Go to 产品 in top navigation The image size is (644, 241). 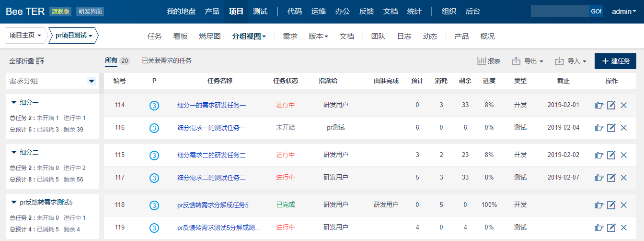pos(212,12)
